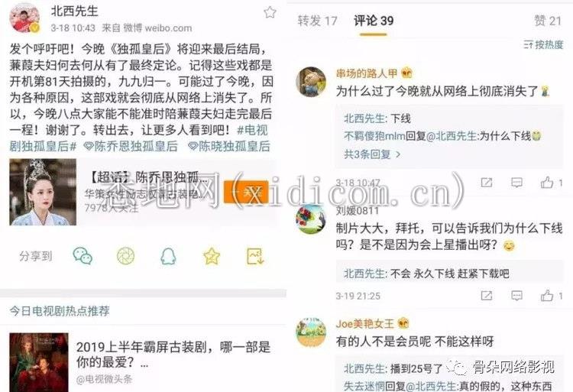The height and width of the screenshot is (392, 573).
Task: Follow the 陈乔恩独孤皇后 super topic
Action: point(246,192)
